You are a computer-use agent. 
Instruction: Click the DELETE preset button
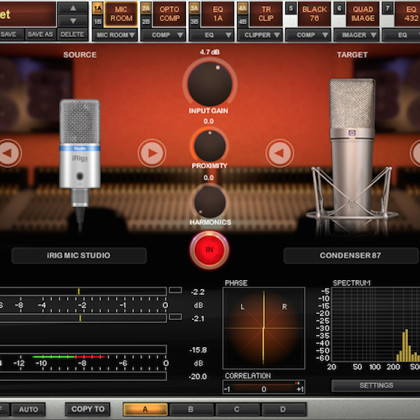pos(72,34)
